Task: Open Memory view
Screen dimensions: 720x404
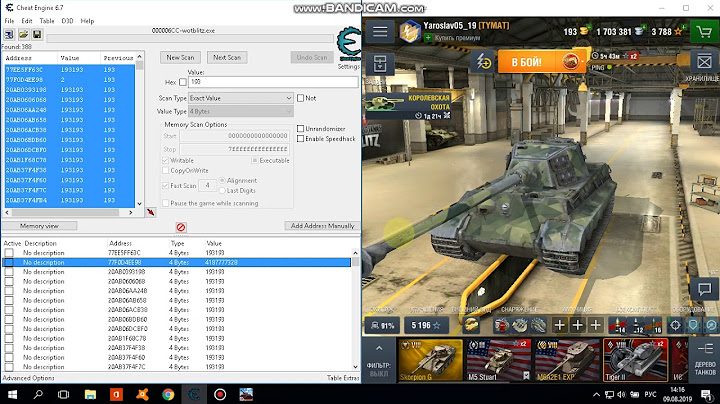Action: [x=39, y=226]
